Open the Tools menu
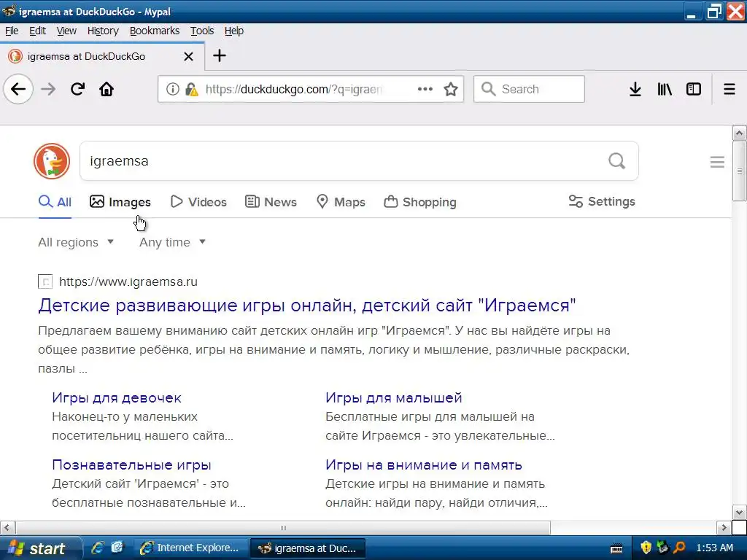Image resolution: width=747 pixels, height=560 pixels. click(x=203, y=31)
